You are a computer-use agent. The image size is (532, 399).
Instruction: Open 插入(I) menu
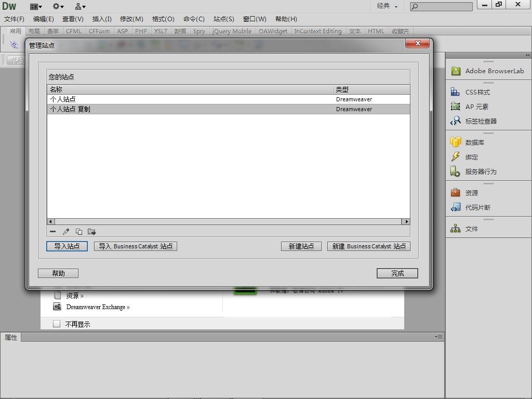[x=102, y=19]
